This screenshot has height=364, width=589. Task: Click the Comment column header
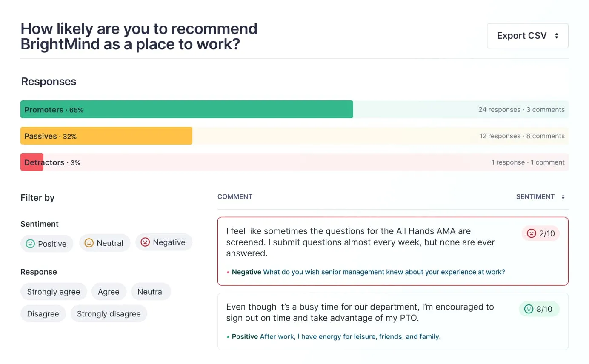pyautogui.click(x=235, y=197)
